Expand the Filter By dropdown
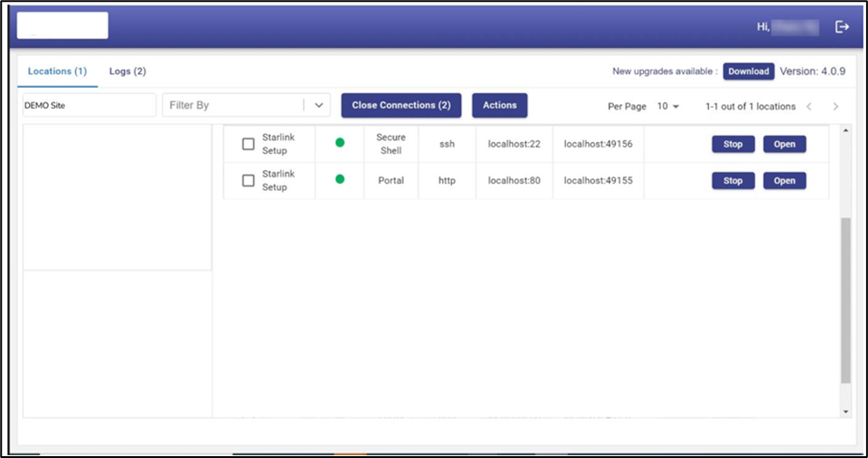The height and width of the screenshot is (458, 868). point(318,105)
